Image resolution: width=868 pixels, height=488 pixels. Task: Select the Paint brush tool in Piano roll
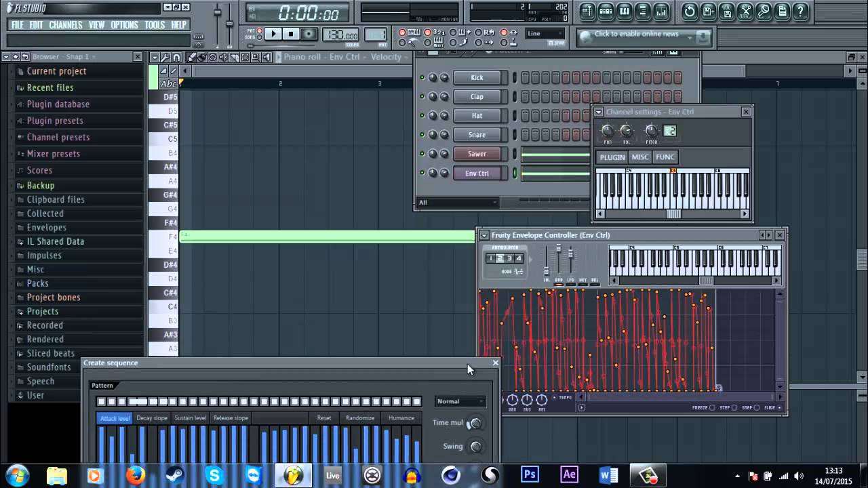[x=202, y=57]
